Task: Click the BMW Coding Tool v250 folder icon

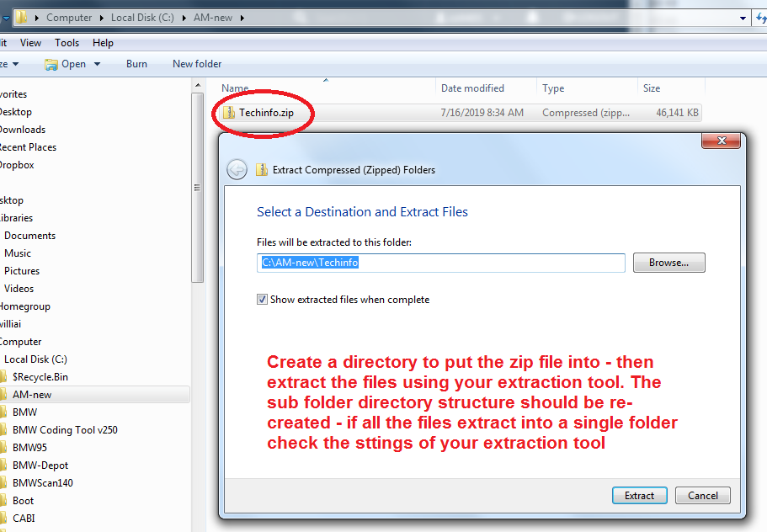Action: pyautogui.click(x=3, y=429)
